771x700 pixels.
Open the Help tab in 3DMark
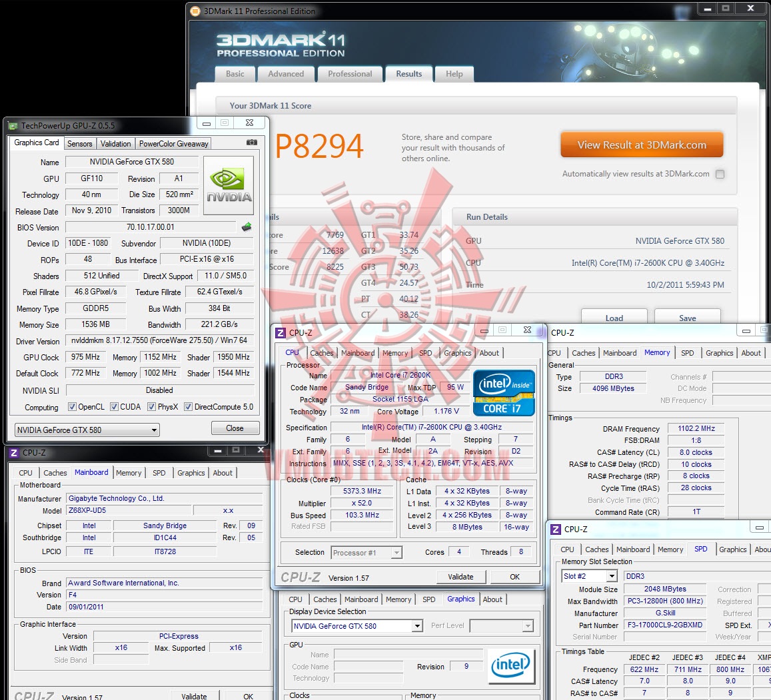tap(454, 74)
